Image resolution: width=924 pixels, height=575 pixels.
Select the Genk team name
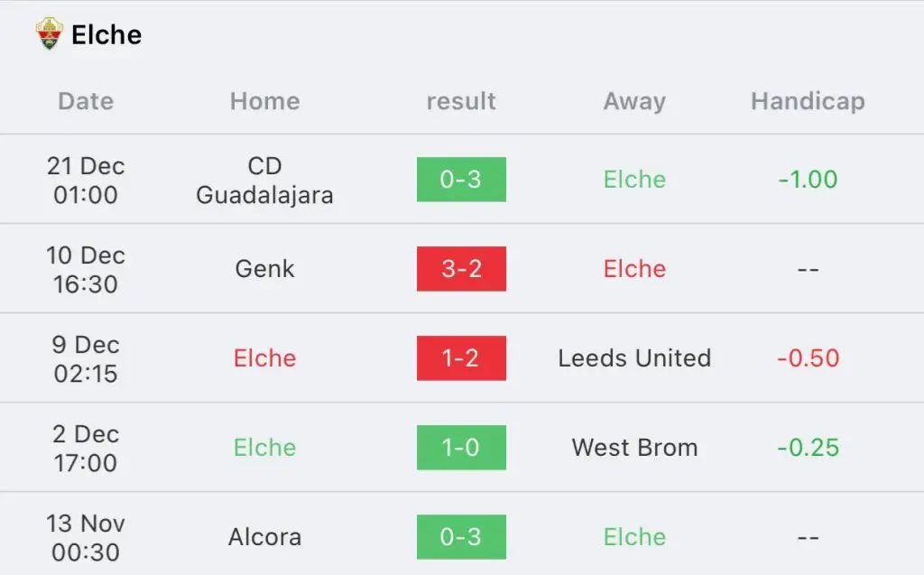(x=264, y=269)
